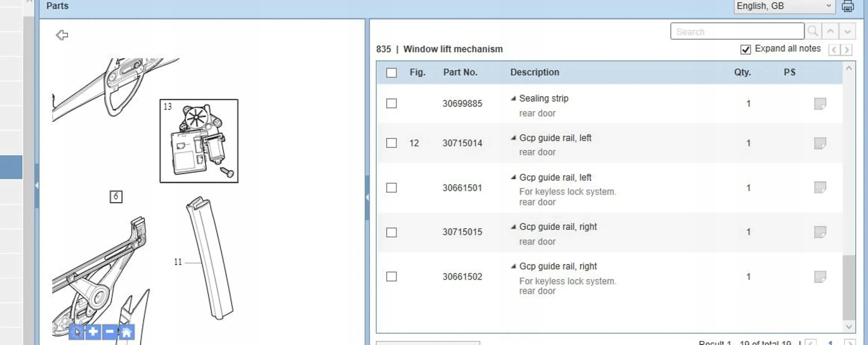Tick checkbox for part 30661502
The width and height of the screenshot is (868, 345).
pyautogui.click(x=391, y=277)
